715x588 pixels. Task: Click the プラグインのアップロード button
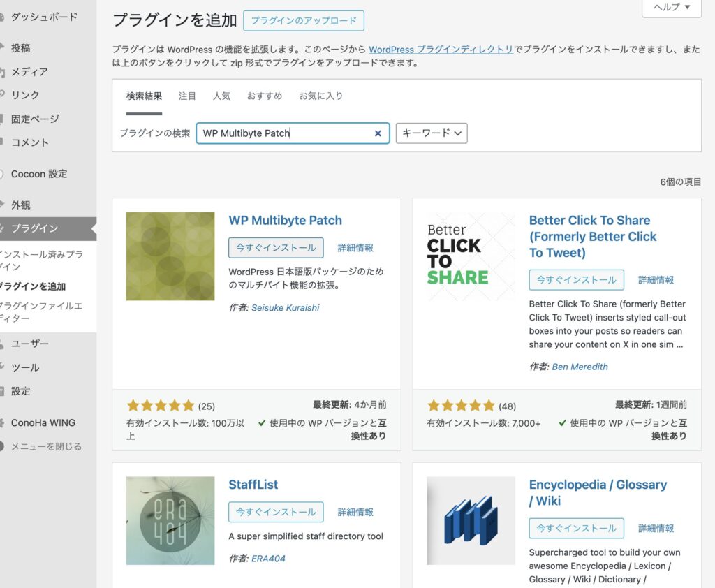pyautogui.click(x=304, y=21)
